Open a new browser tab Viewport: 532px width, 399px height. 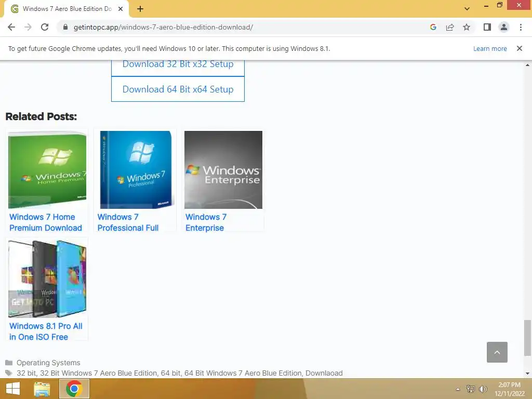click(x=140, y=9)
